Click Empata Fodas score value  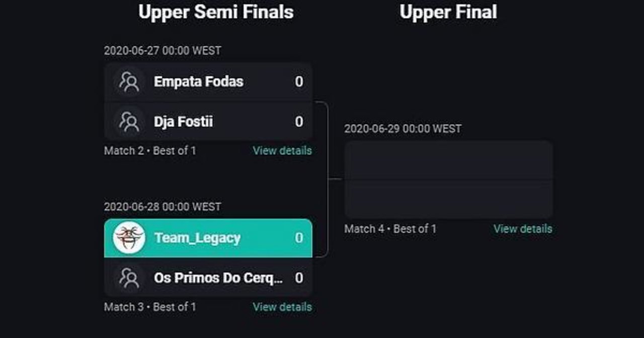point(299,82)
